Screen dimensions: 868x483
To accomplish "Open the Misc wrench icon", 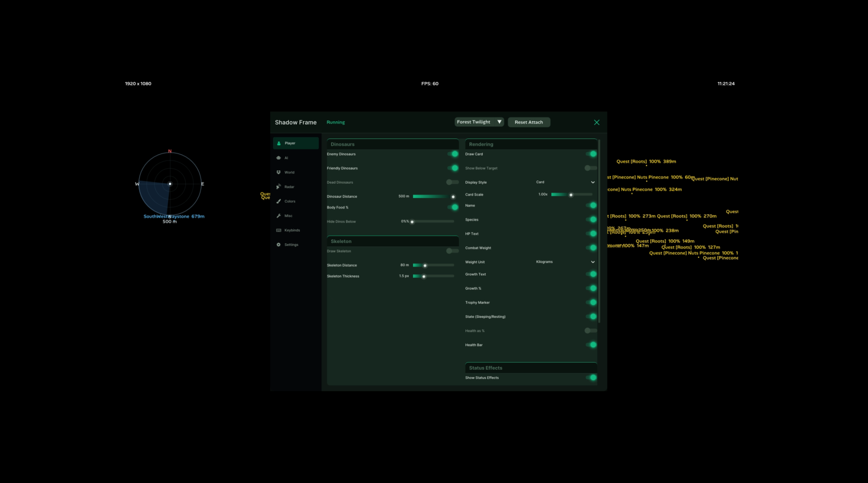I will coord(279,216).
